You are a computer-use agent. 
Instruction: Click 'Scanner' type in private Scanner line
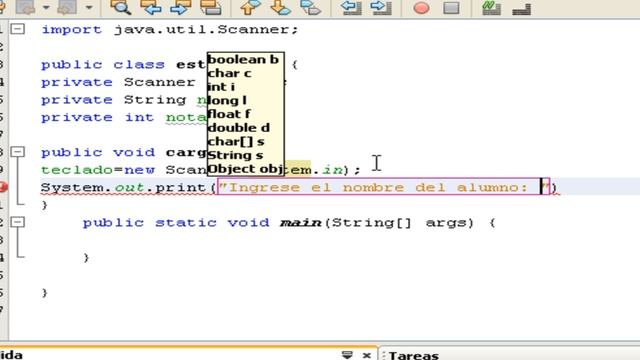[x=160, y=82]
